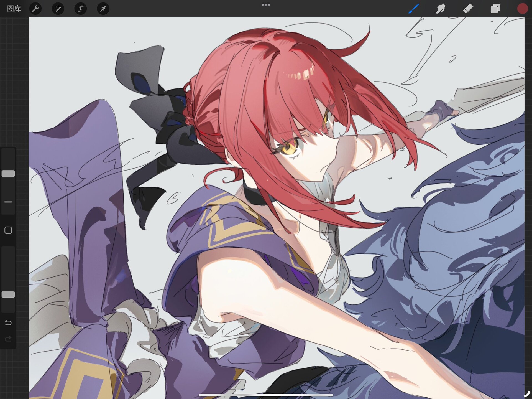The width and height of the screenshot is (532, 399).
Task: Tap the greyed-out redo arrow
Action: 8,339
